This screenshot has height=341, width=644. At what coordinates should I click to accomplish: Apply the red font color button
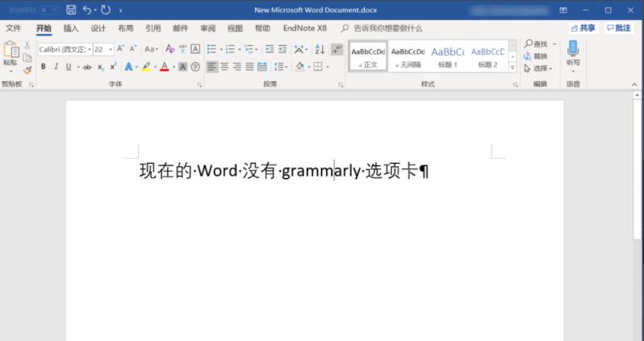tap(165, 66)
